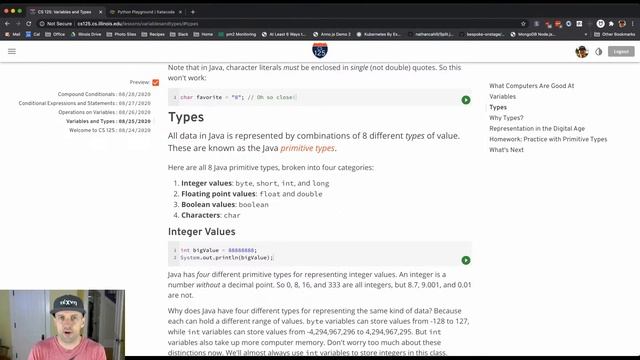The width and height of the screenshot is (640, 360).
Task: Open the Home bookmarks folder
Action: pos(203,34)
